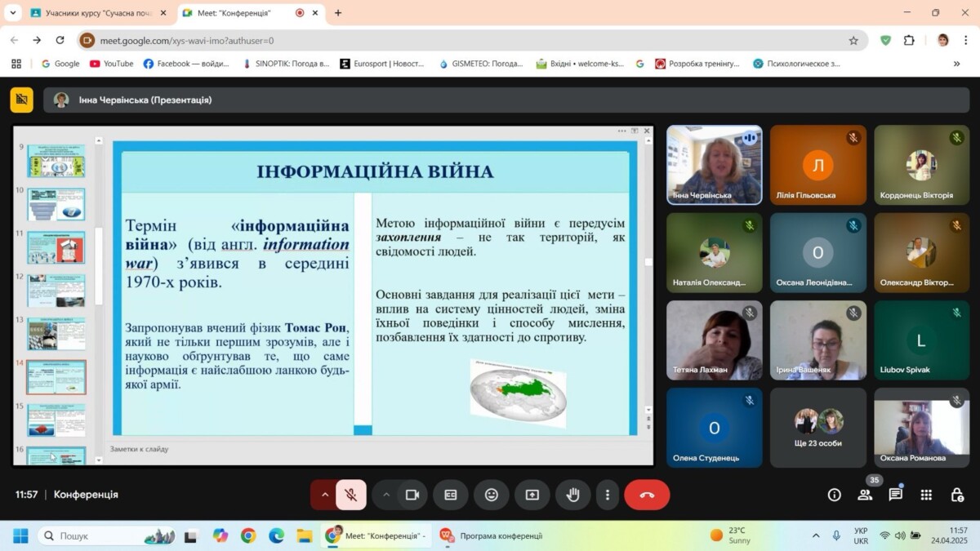Show hidden bookmarks with the chevron

coord(956,64)
